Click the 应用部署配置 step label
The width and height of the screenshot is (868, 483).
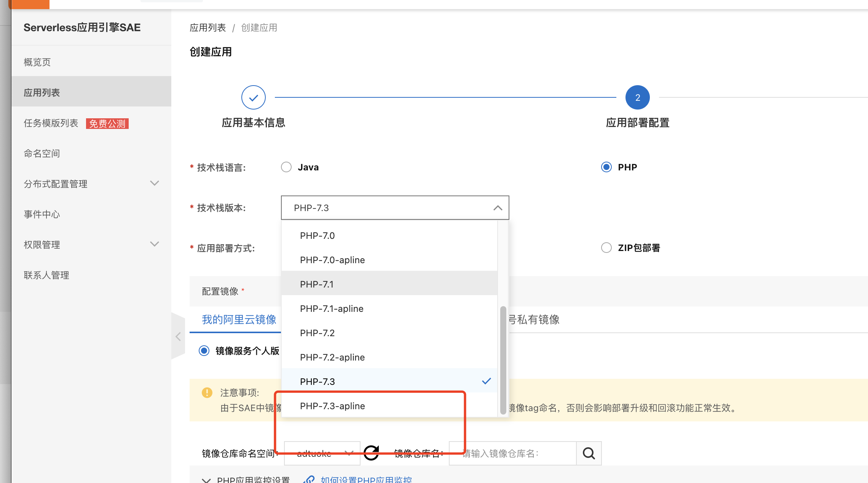pos(638,122)
